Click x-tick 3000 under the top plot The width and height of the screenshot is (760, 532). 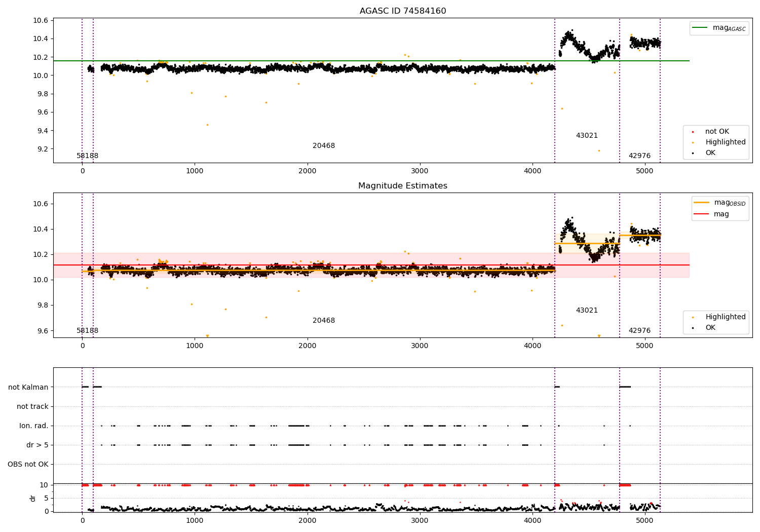[x=420, y=171]
